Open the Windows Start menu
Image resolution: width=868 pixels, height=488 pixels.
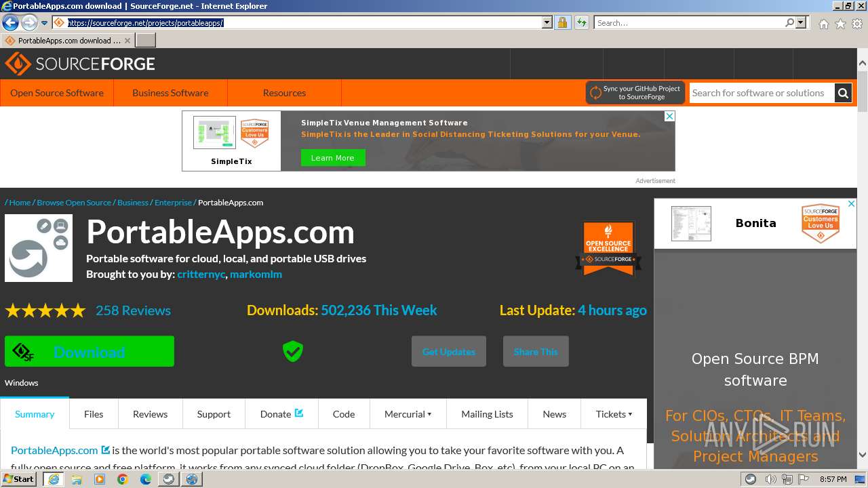coord(19,479)
